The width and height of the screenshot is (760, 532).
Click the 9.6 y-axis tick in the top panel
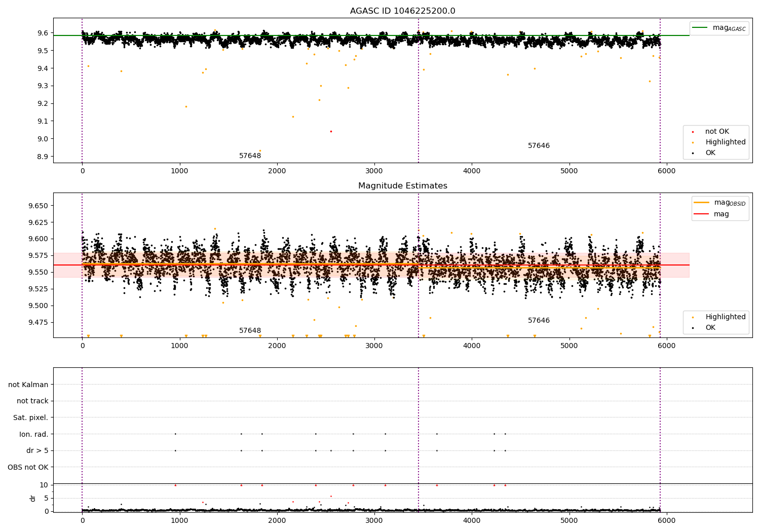(43, 33)
